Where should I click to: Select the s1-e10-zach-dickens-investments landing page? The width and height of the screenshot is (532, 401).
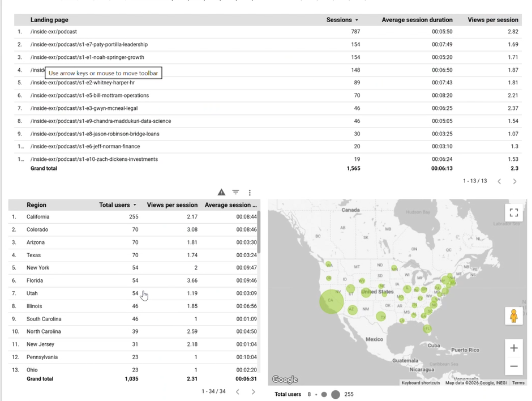268,159
